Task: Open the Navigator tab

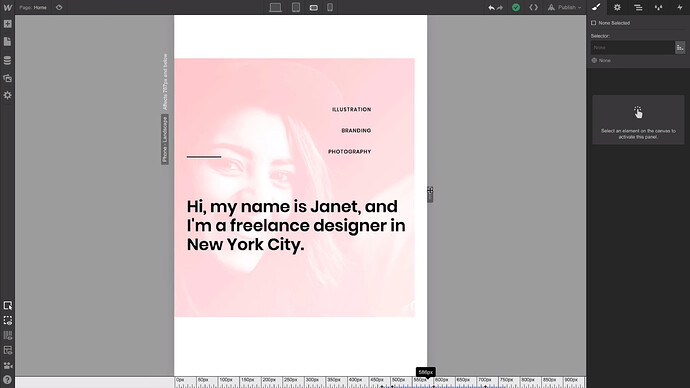Action: click(638, 7)
